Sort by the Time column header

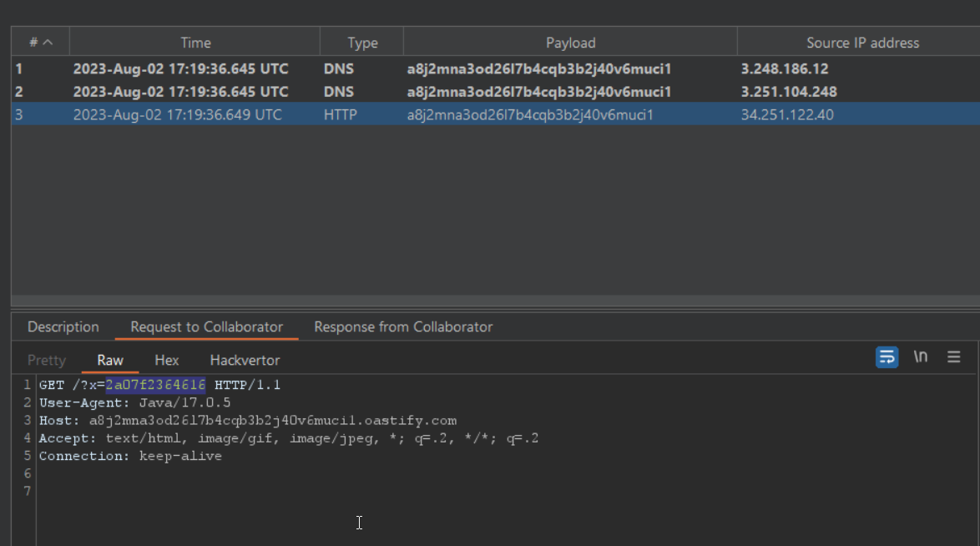coord(195,43)
